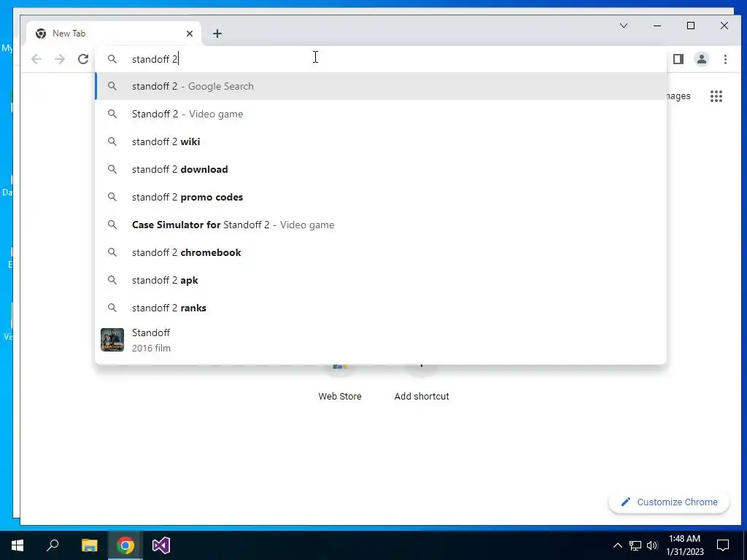
Task: Open the tab search chevron
Action: (x=624, y=26)
